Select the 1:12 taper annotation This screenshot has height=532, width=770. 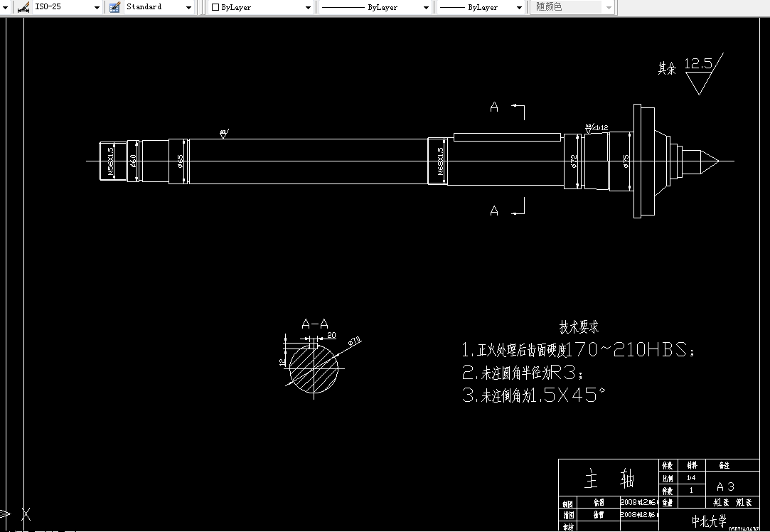tap(601, 128)
